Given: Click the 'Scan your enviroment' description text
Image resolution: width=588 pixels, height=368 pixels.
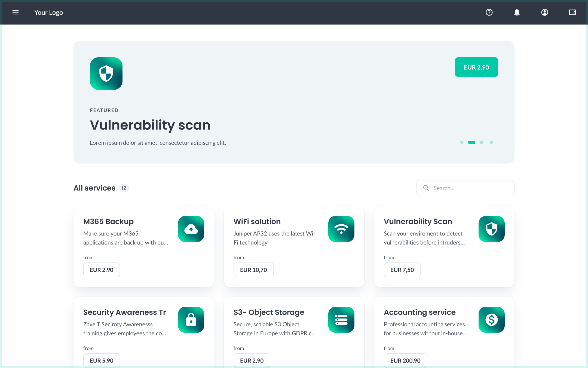Looking at the screenshot, I should 424,238.
